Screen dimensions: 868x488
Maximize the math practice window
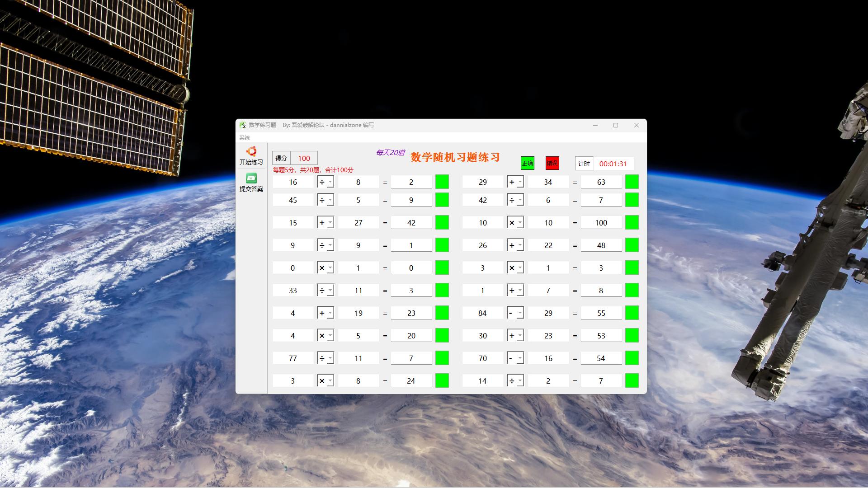coord(615,125)
